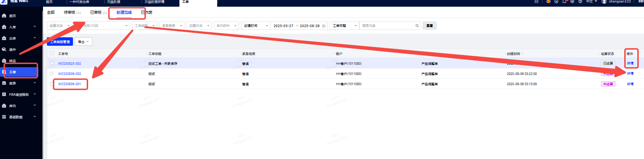This screenshot has height=159, width=644.
Task: Click the help question mark icon
Action: coord(580,1)
